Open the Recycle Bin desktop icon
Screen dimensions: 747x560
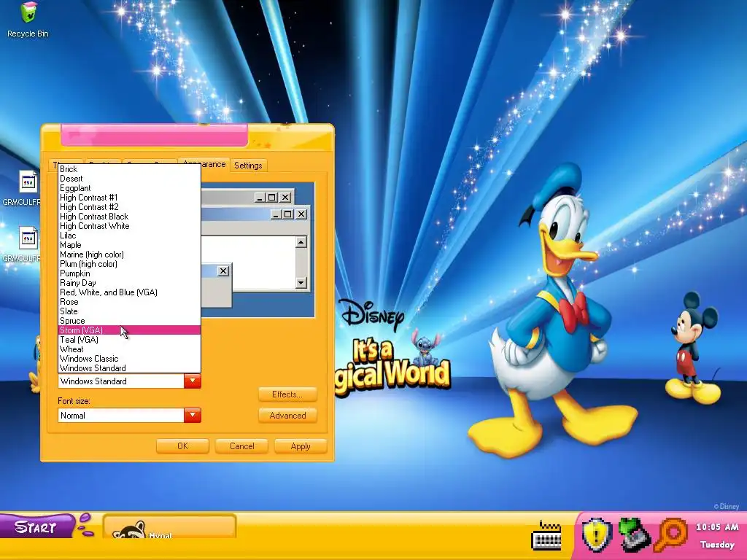28,19
